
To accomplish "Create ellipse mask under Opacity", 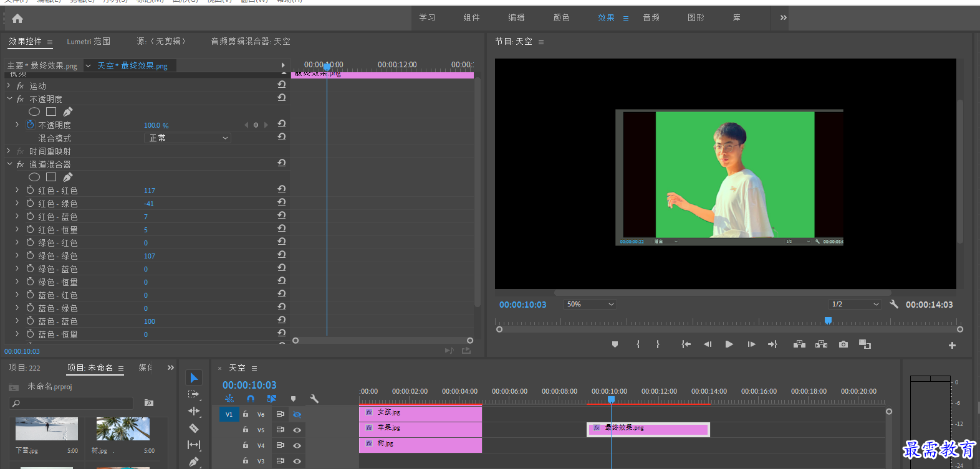I will pos(34,111).
